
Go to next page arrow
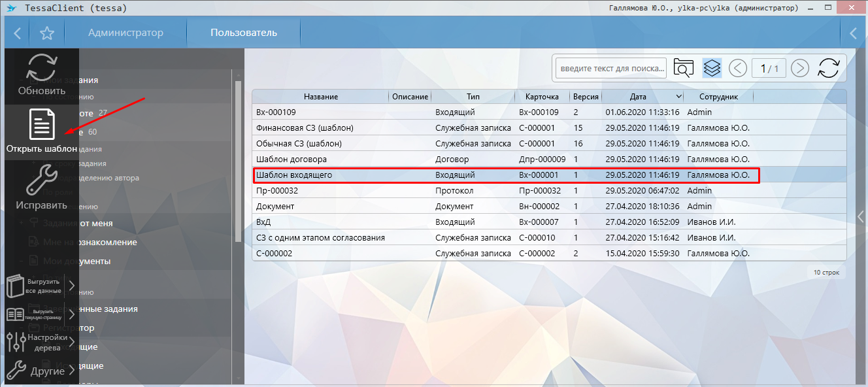800,67
